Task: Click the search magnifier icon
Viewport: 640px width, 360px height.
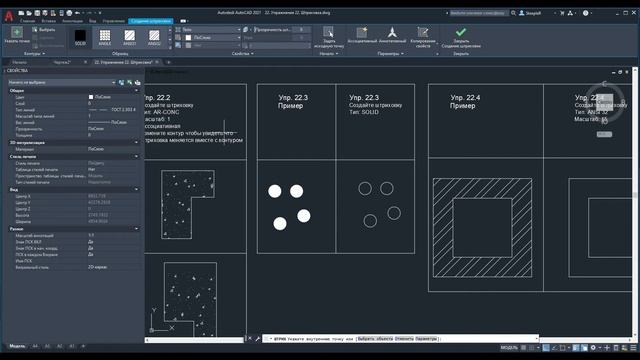Action: click(513, 13)
